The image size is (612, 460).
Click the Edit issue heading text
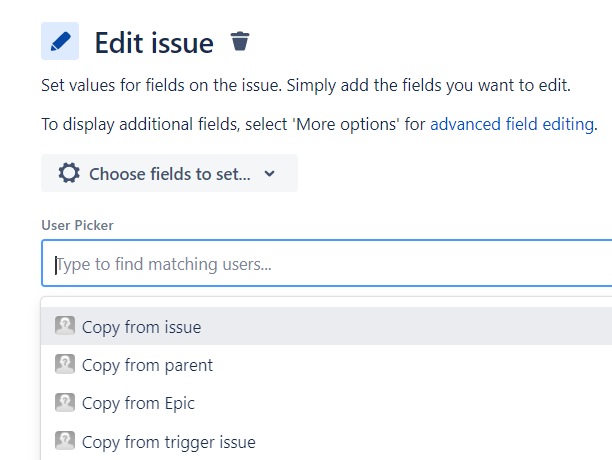pos(154,43)
